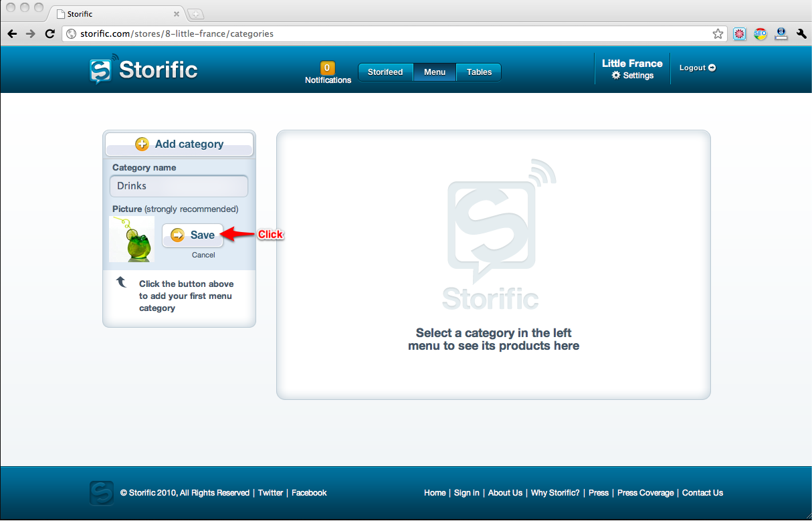Visit Contact Us in footer
This screenshot has height=521, width=812.
(702, 493)
